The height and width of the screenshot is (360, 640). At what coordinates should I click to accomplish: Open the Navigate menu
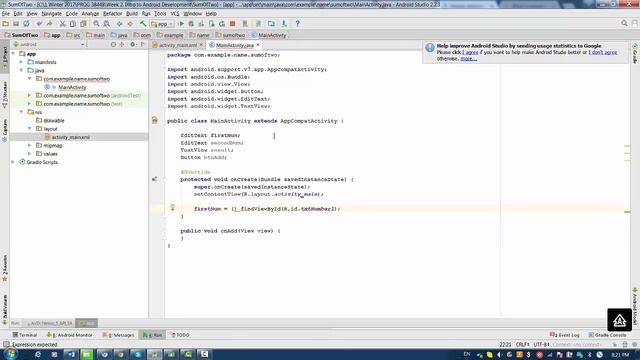point(51,13)
